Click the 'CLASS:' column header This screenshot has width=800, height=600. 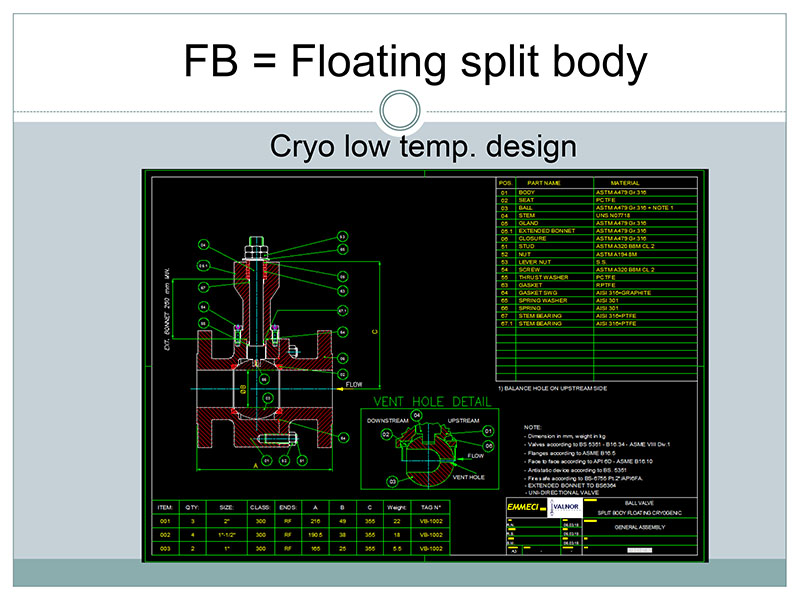(260, 507)
